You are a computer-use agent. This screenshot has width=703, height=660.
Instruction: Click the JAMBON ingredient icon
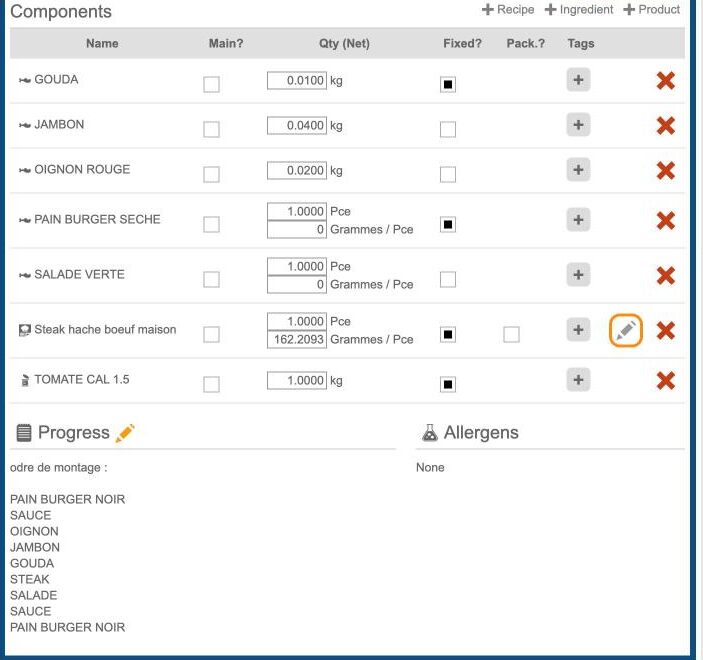click(25, 125)
